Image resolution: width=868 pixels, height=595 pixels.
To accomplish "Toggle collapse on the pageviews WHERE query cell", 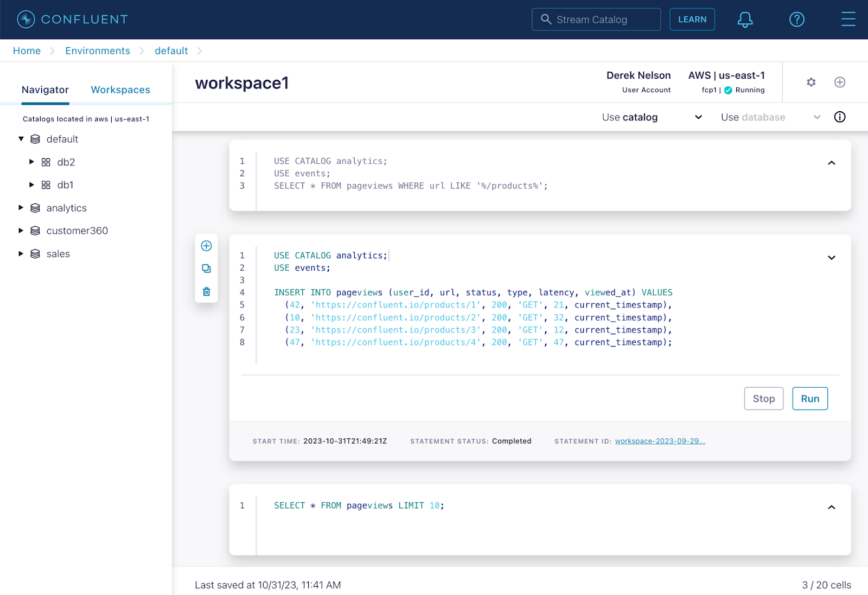I will [x=831, y=163].
